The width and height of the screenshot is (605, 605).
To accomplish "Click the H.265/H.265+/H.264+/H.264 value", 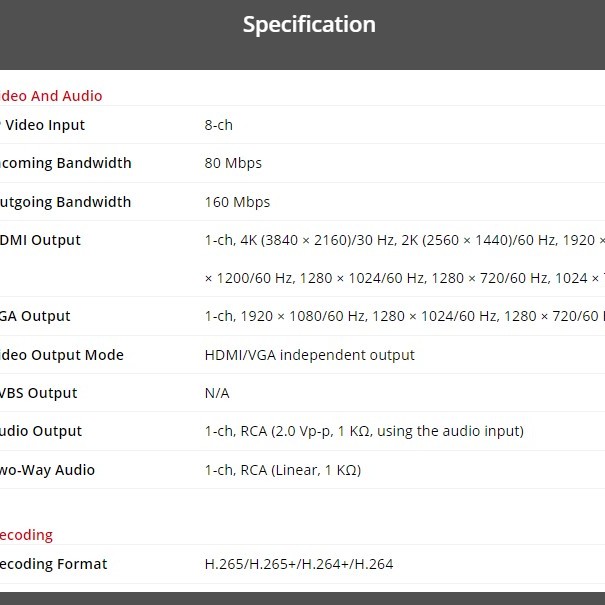I will [298, 564].
